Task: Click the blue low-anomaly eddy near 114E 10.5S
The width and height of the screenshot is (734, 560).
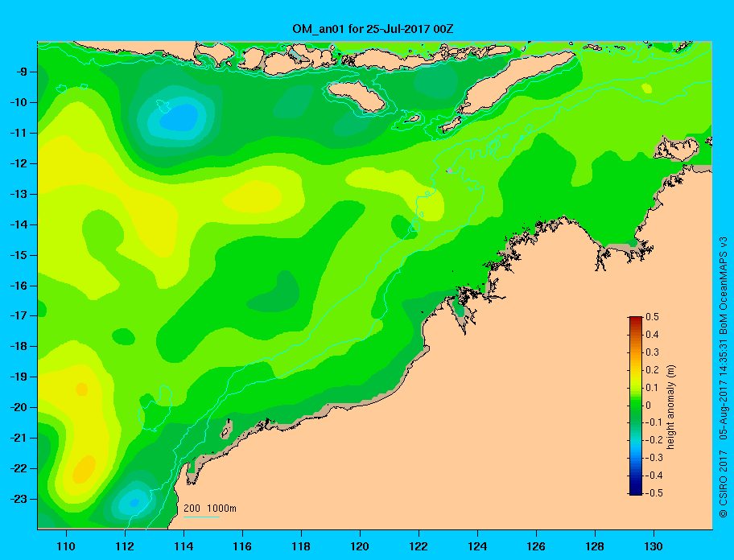Action: pos(179,117)
